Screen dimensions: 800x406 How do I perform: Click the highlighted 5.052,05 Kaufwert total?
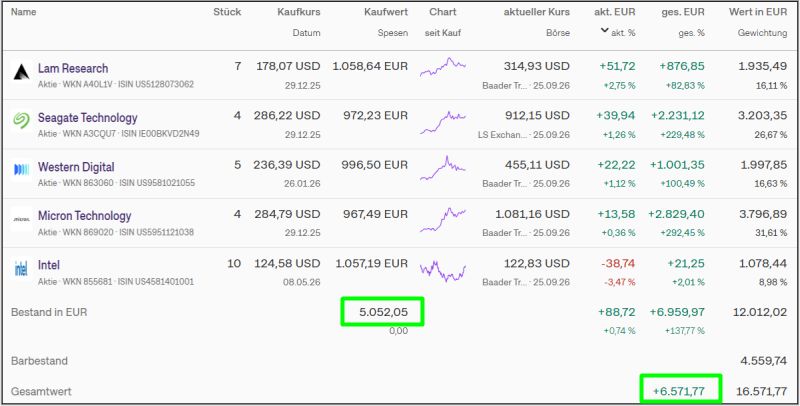384,312
